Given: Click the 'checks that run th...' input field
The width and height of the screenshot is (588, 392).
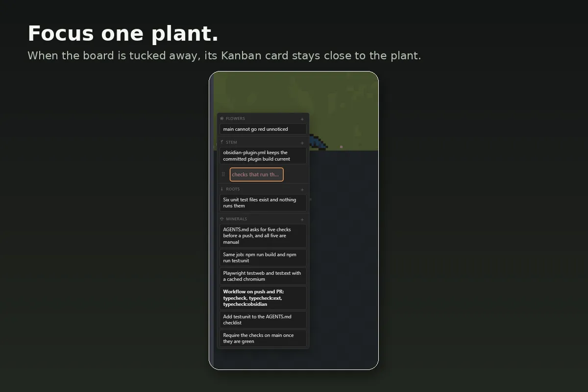Looking at the screenshot, I should [257, 174].
